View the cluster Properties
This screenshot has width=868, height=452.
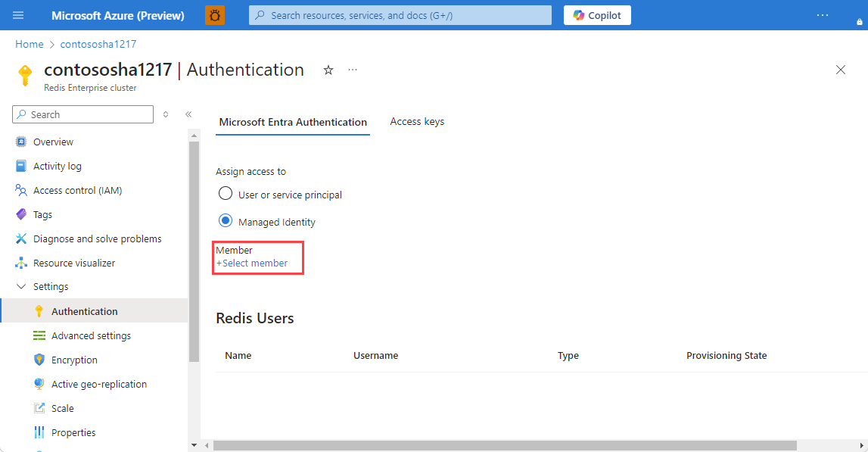(x=73, y=432)
